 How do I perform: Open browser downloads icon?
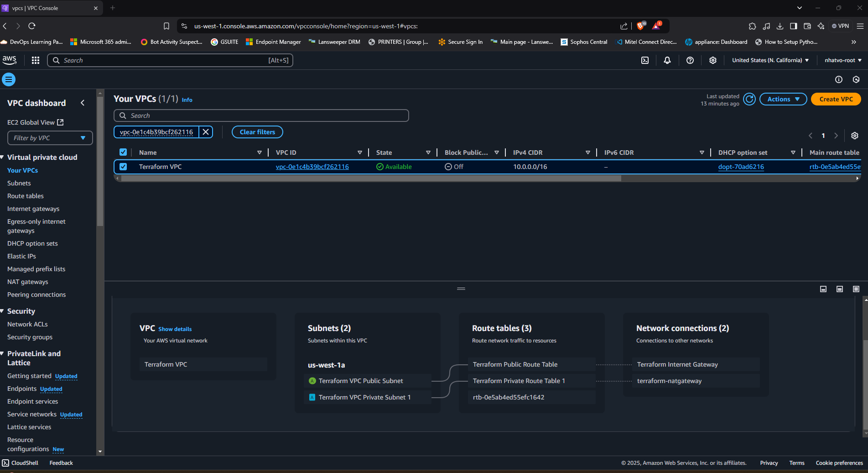pos(780,26)
